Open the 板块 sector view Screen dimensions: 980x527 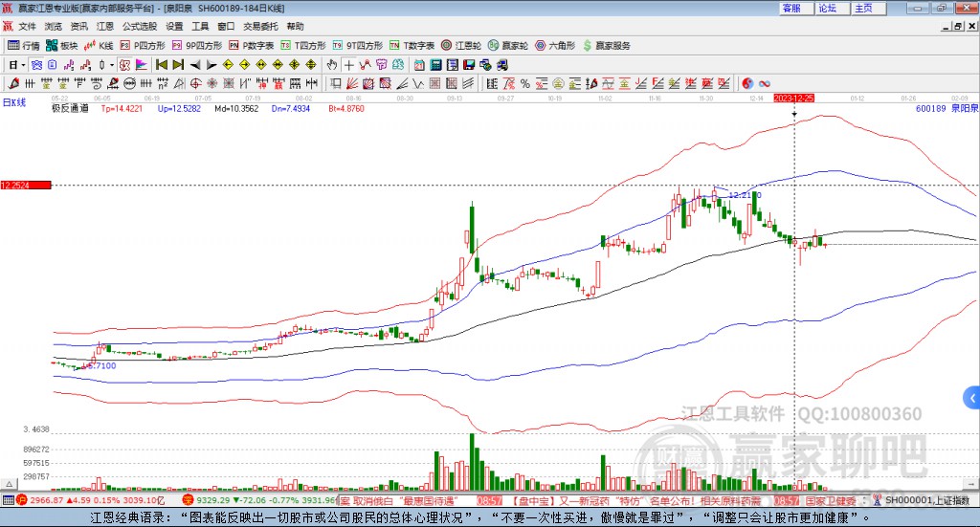click(61, 46)
